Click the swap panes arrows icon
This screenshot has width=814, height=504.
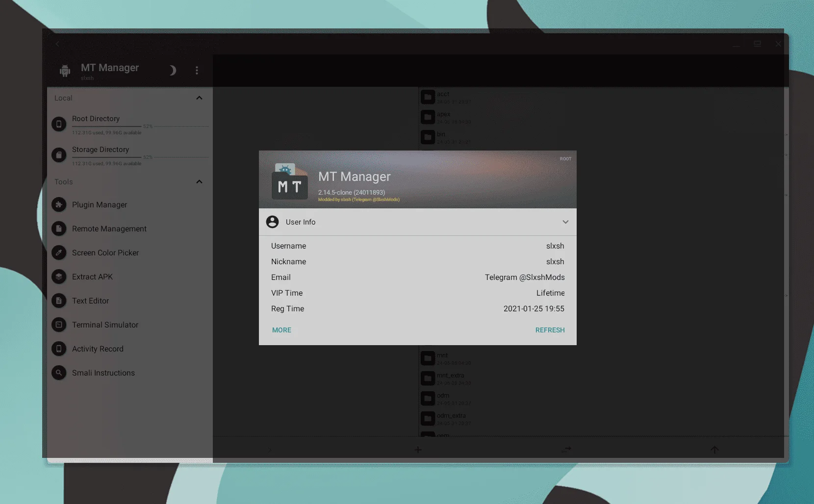tap(566, 450)
